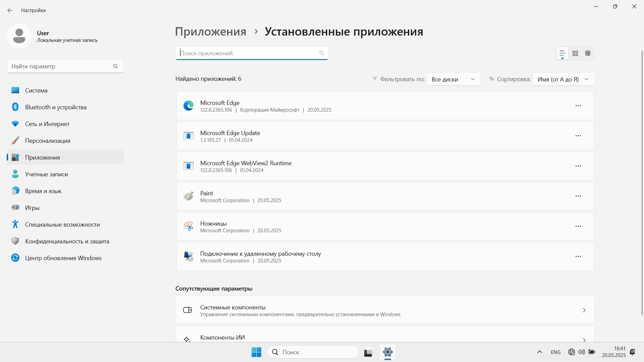Open more options for Paint
Viewport: 644px width, 362px height.
pos(578,196)
